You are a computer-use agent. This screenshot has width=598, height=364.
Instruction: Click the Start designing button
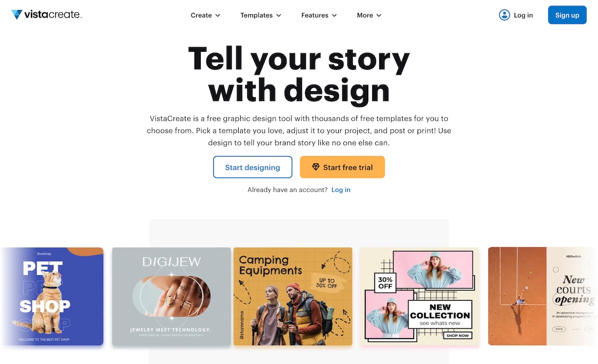click(x=253, y=167)
